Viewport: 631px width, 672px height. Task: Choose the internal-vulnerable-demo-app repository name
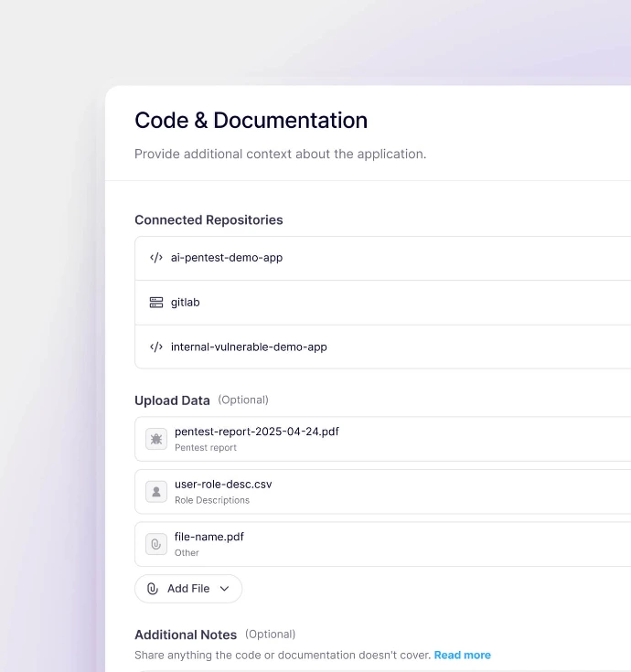point(249,347)
